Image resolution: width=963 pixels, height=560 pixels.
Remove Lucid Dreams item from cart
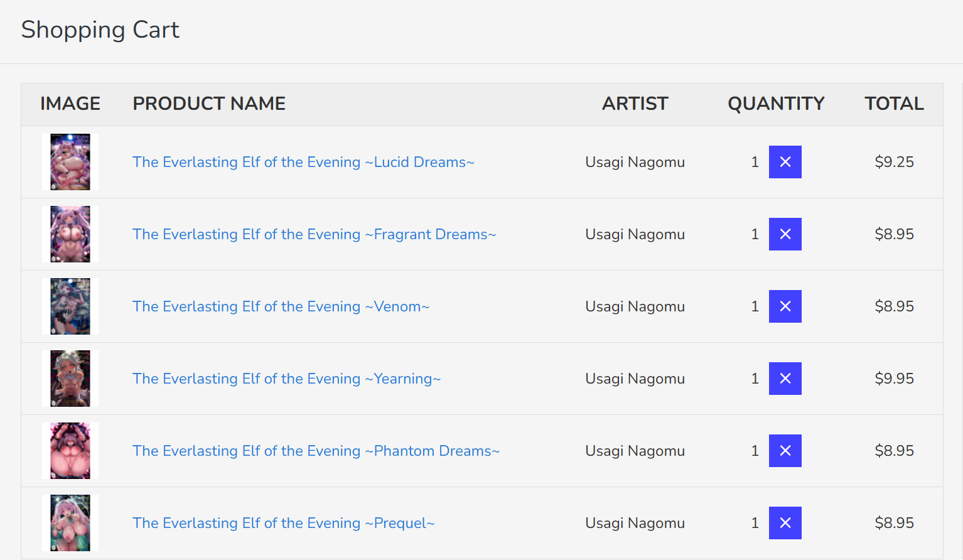point(785,162)
